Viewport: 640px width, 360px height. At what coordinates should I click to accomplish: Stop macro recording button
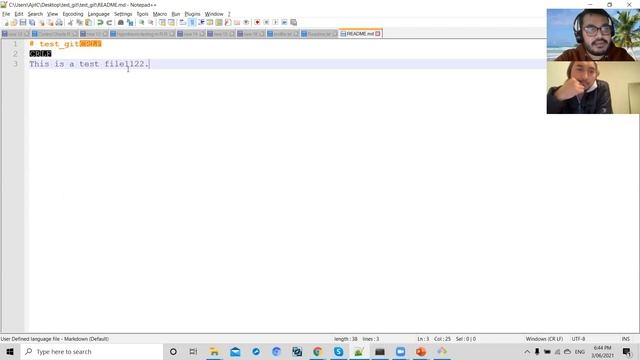(x=266, y=22)
